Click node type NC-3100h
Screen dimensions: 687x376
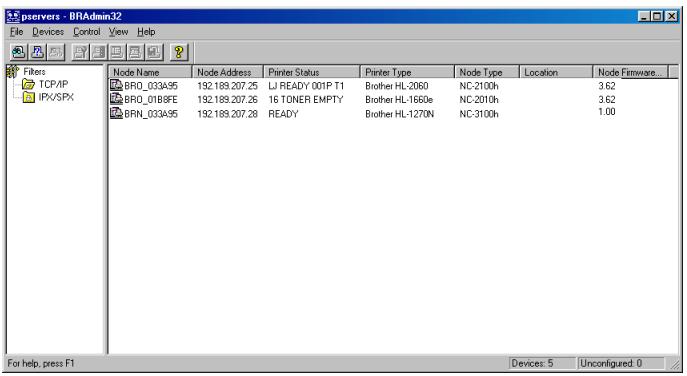coord(479,114)
